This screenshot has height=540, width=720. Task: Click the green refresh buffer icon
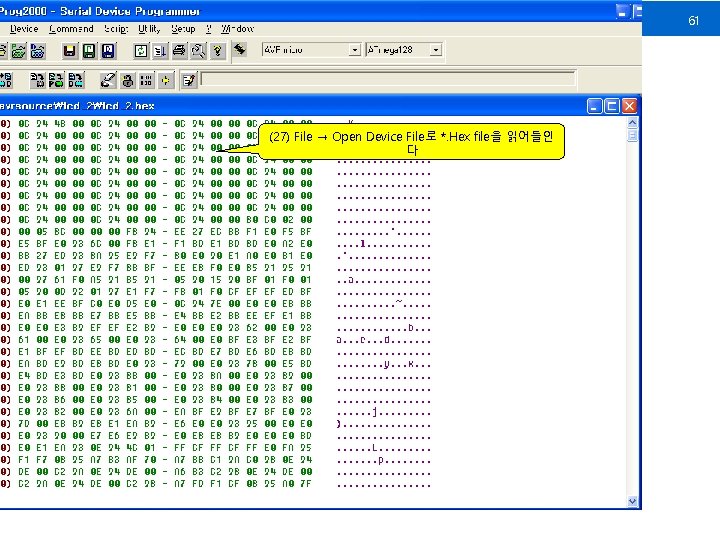tap(141, 51)
